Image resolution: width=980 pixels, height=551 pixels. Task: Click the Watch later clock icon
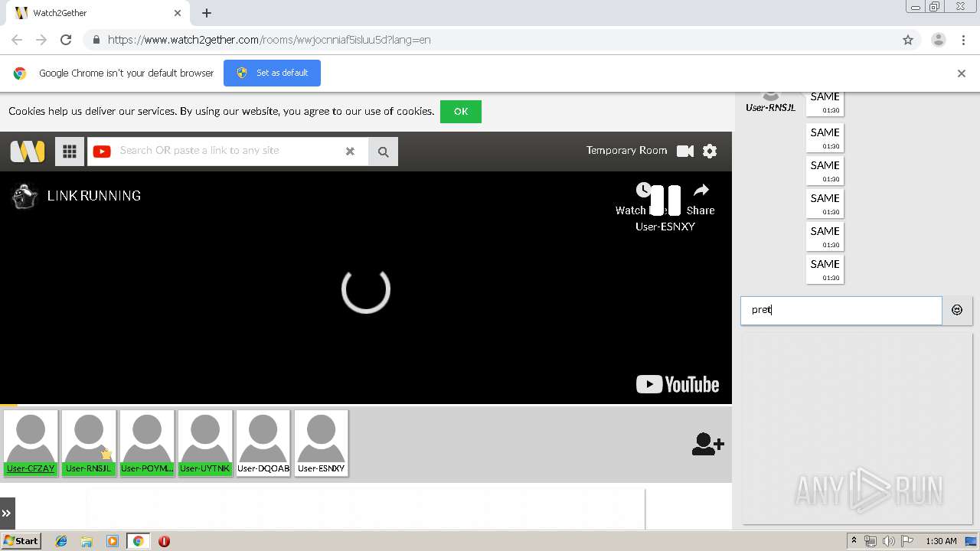pyautogui.click(x=643, y=190)
